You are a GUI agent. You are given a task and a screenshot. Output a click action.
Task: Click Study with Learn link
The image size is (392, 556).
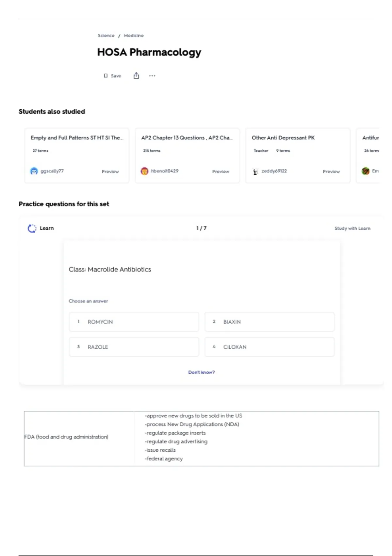(x=352, y=228)
